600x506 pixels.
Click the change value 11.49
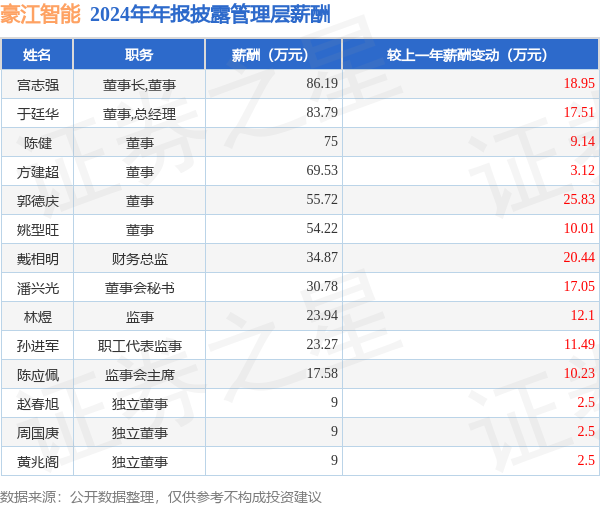tap(579, 345)
